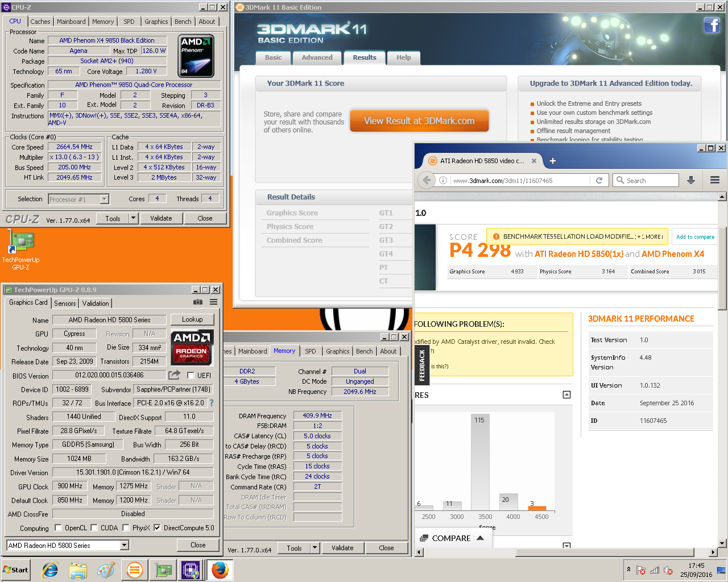Screen dimensions: 728x582
Task: Click Firefox back arrow button
Action: 427,180
